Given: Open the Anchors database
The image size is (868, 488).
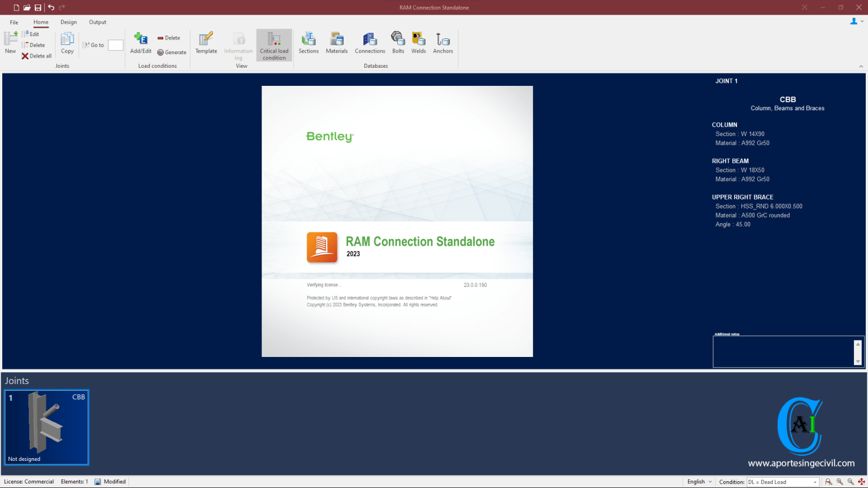Looking at the screenshot, I should 443,43.
